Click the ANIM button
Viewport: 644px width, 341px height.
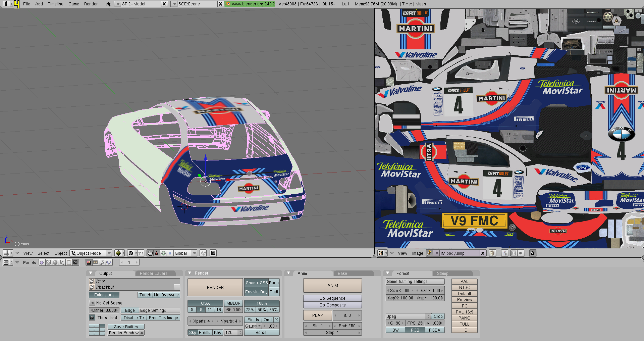[332, 286]
